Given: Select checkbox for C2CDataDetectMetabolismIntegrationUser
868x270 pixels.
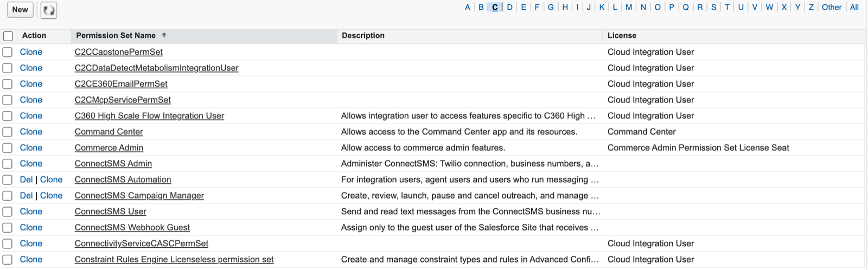Looking at the screenshot, I should 8,68.
